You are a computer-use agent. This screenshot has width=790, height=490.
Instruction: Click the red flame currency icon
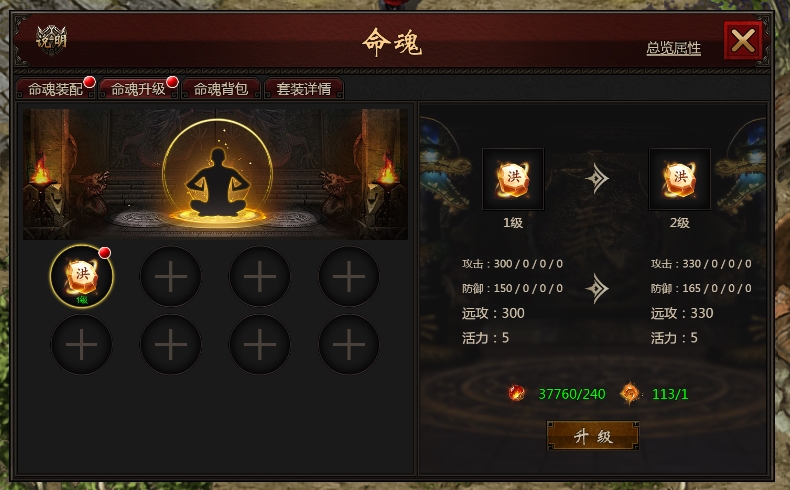point(516,393)
